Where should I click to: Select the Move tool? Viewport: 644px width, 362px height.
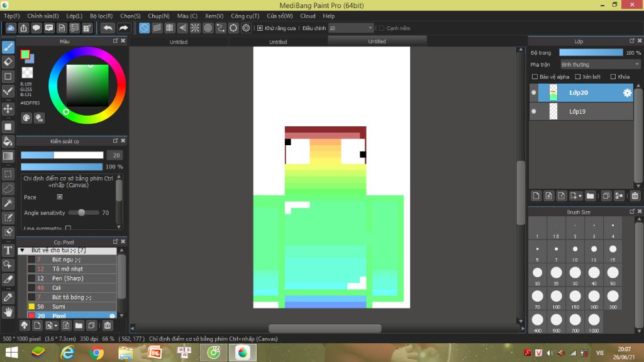point(8,109)
